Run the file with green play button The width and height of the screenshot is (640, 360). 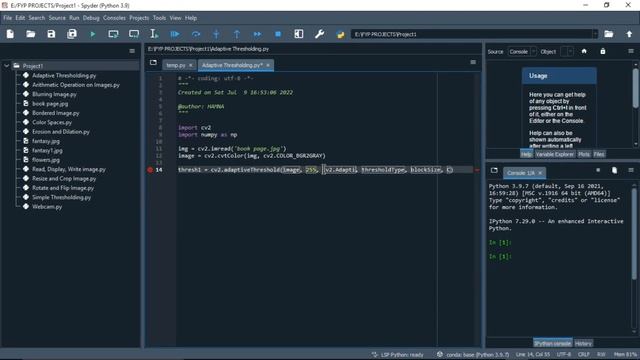point(93,34)
